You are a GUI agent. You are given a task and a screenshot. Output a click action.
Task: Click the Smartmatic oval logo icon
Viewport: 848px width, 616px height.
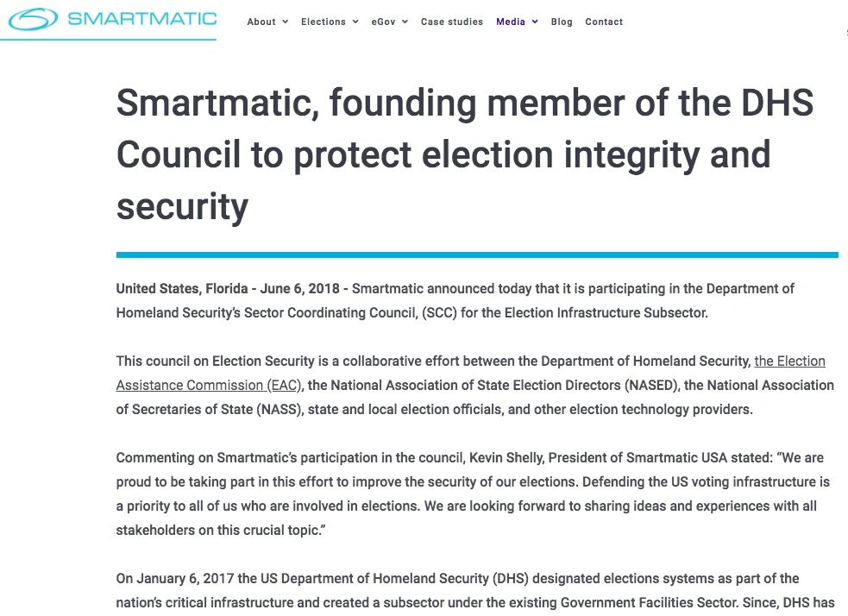click(x=34, y=20)
